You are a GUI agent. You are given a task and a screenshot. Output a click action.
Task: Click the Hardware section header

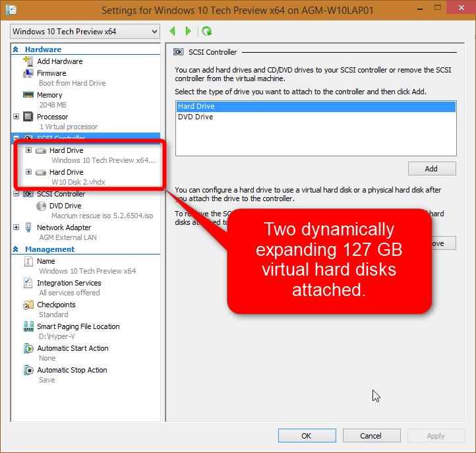coord(43,49)
